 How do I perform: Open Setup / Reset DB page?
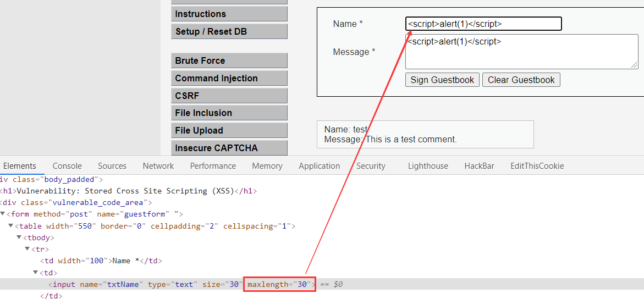click(229, 32)
